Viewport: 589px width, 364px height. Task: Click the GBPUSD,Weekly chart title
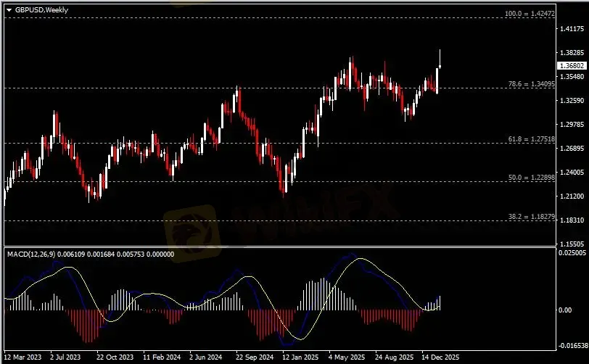(x=41, y=10)
